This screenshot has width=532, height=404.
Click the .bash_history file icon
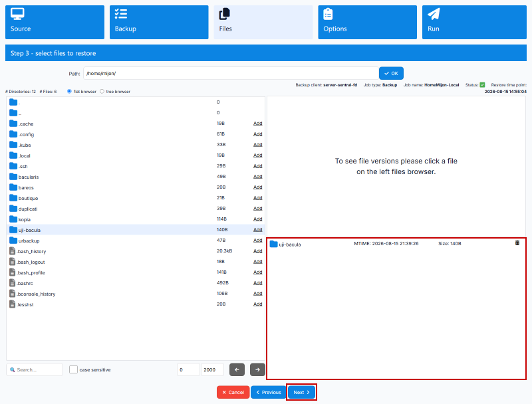(x=12, y=251)
